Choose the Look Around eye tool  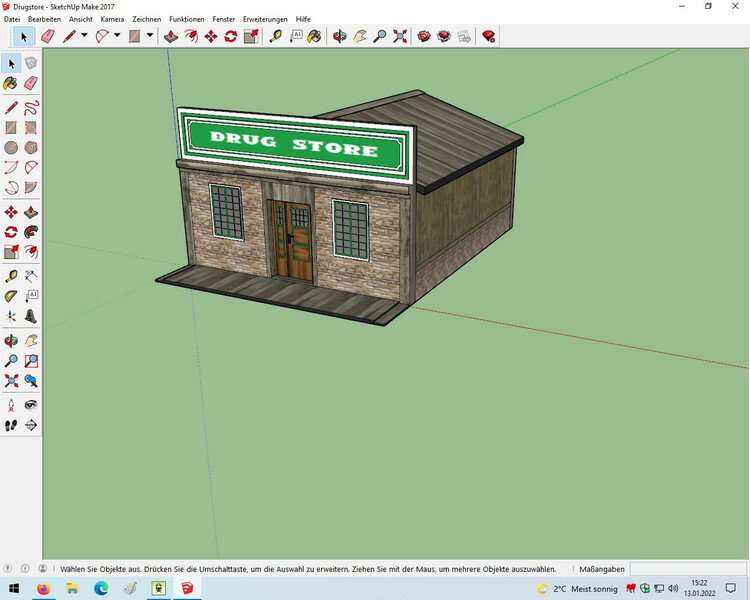(x=31, y=405)
